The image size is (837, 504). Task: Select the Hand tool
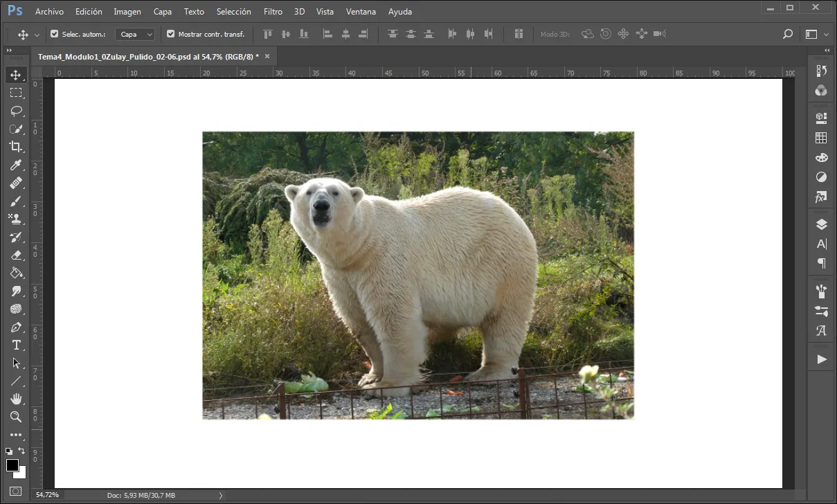click(x=16, y=399)
